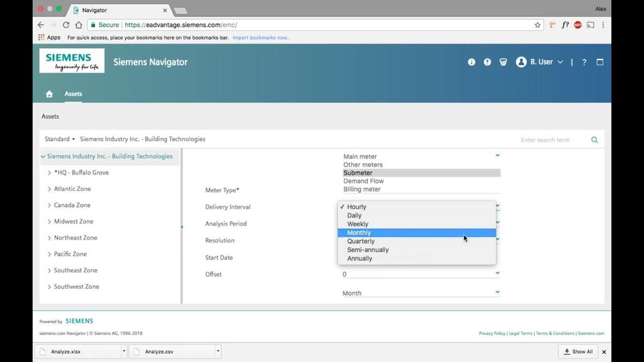Image resolution: width=644 pixels, height=362 pixels.
Task: Select Monthly in the dropdown list
Action: click(x=416, y=233)
